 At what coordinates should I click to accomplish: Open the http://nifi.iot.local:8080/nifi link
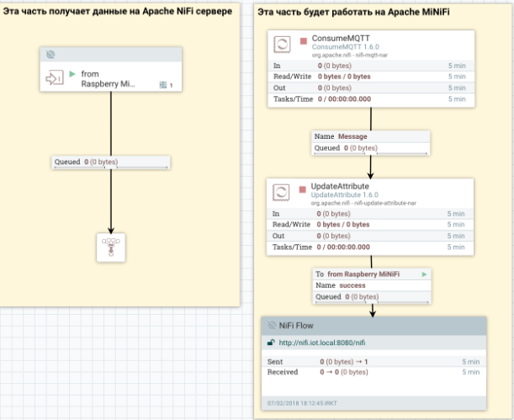[x=322, y=343]
